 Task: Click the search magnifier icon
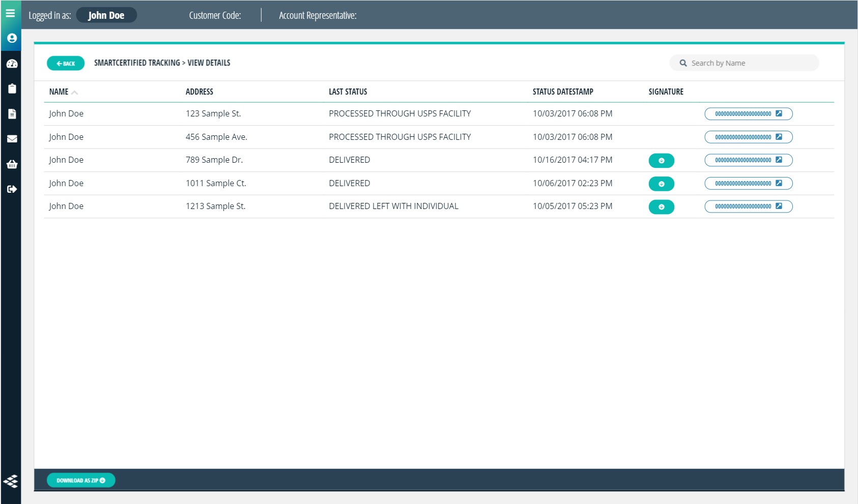pyautogui.click(x=683, y=63)
